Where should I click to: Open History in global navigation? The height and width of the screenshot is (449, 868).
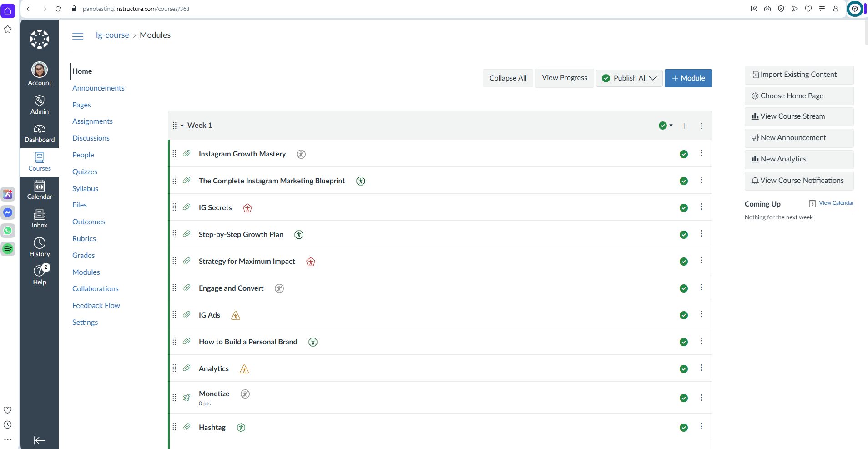pyautogui.click(x=40, y=247)
